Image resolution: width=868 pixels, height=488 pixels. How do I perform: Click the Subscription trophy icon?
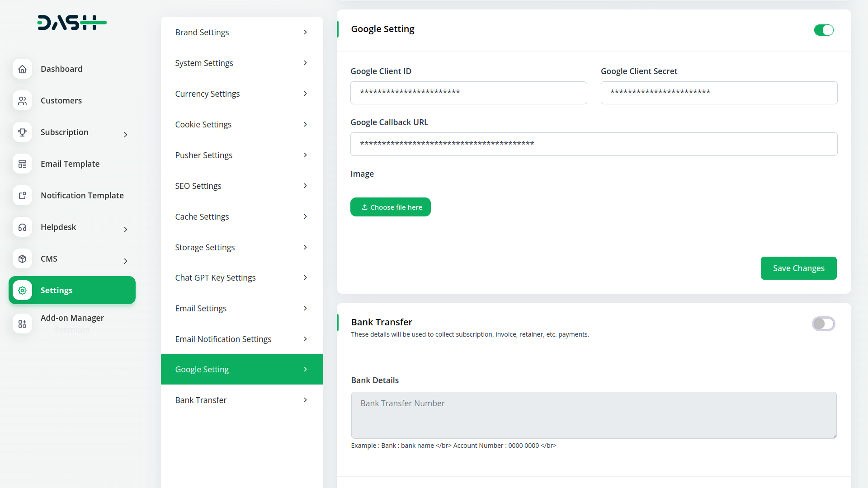[22, 132]
